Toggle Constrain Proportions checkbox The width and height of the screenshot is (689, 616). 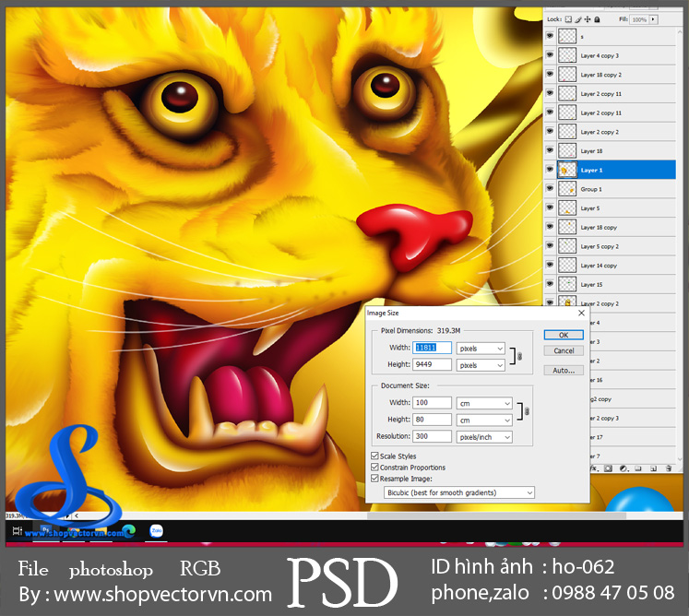[x=374, y=467]
